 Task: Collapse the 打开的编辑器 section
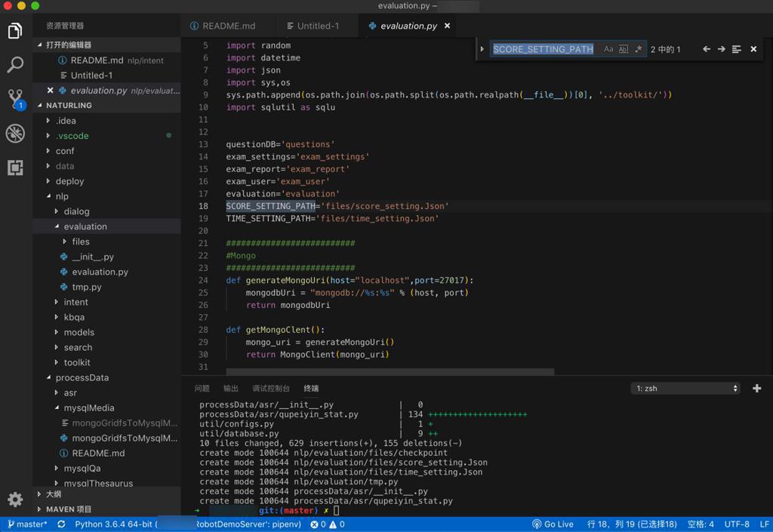coord(106,45)
